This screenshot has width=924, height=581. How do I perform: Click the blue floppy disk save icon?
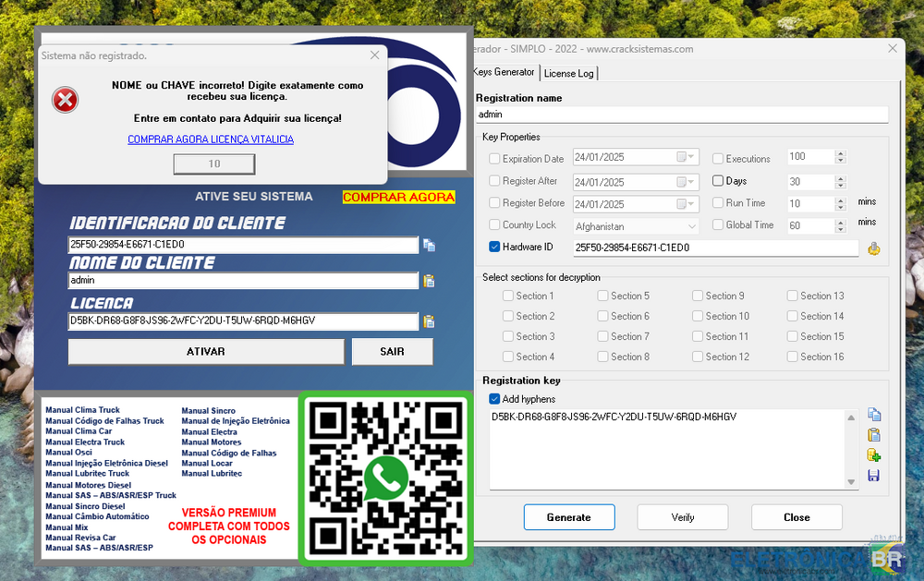873,476
